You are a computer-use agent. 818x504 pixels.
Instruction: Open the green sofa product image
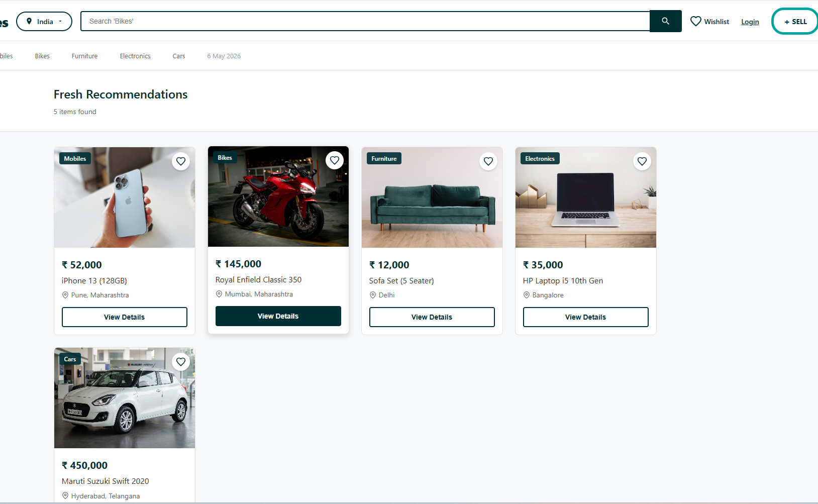point(432,197)
